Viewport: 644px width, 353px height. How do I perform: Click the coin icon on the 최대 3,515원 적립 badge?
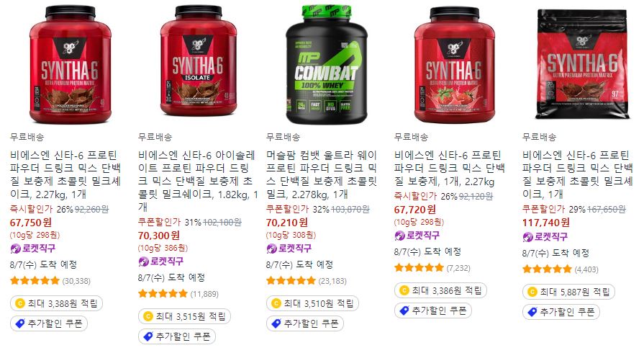[x=148, y=316]
